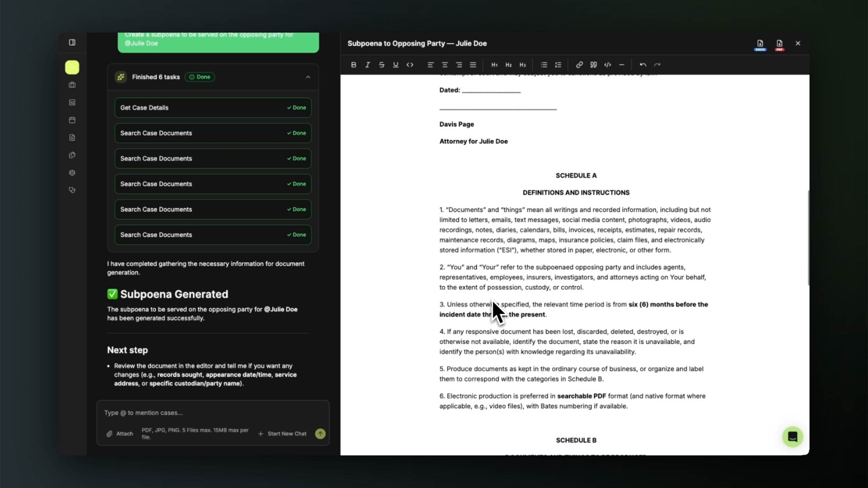Insert a blockquote using the quote icon
Screen dimensions: 868x488
[x=594, y=65]
